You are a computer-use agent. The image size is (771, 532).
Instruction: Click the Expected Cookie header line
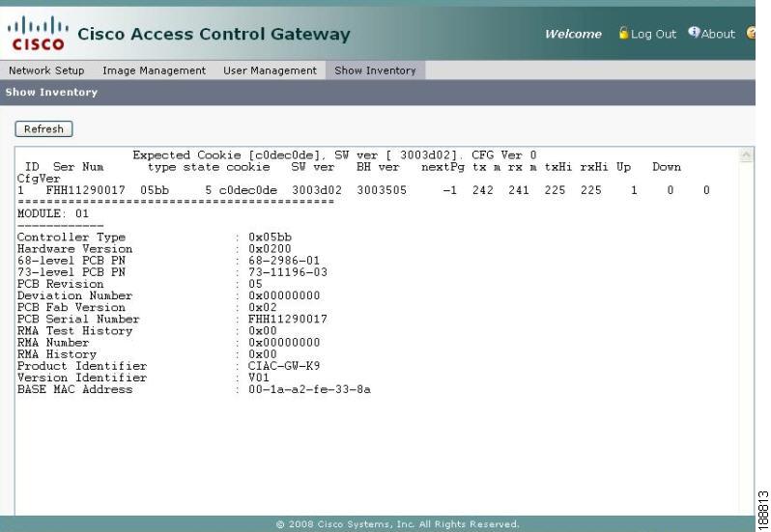click(x=334, y=155)
